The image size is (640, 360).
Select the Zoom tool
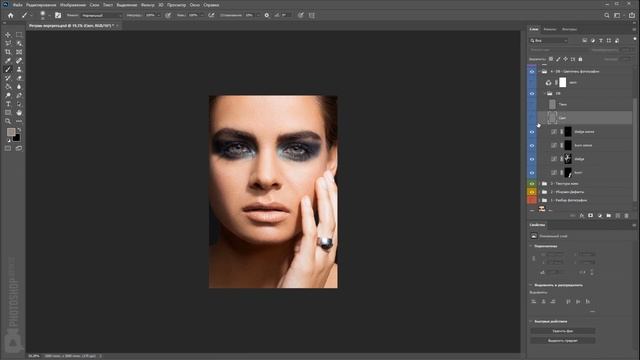point(8,121)
